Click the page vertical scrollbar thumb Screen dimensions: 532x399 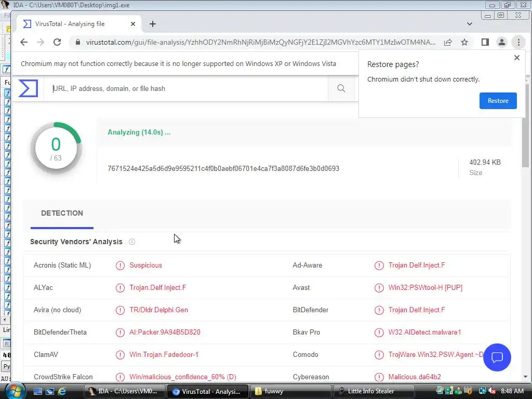[x=526, y=126]
